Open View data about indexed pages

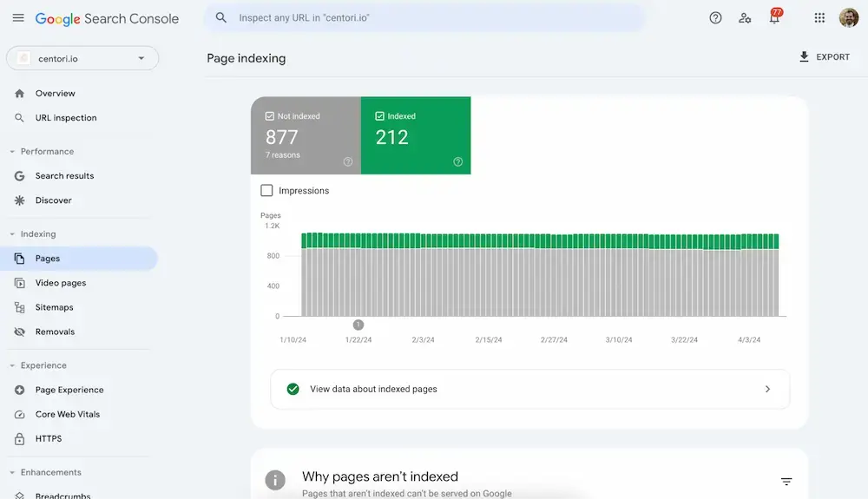(x=529, y=389)
